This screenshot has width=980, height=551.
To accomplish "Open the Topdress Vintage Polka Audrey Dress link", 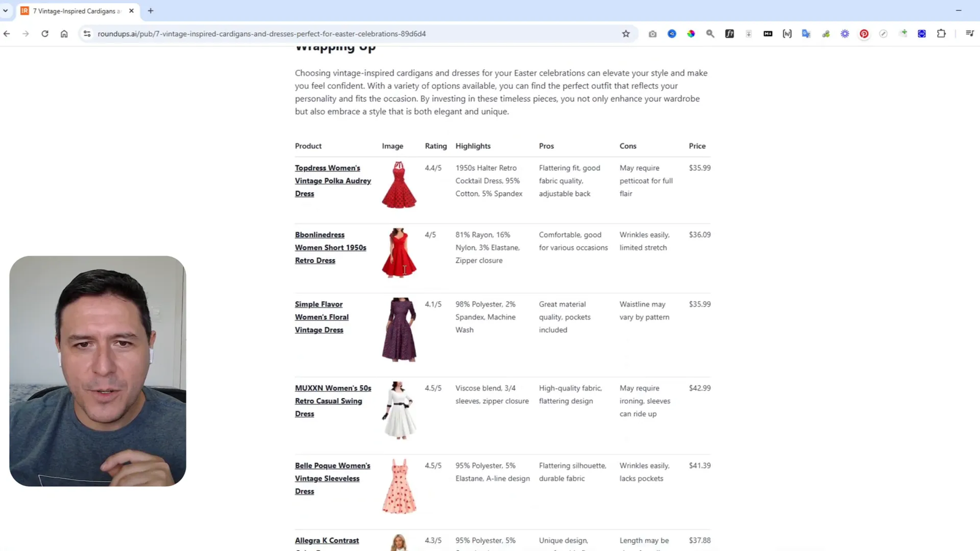I will 333,181.
